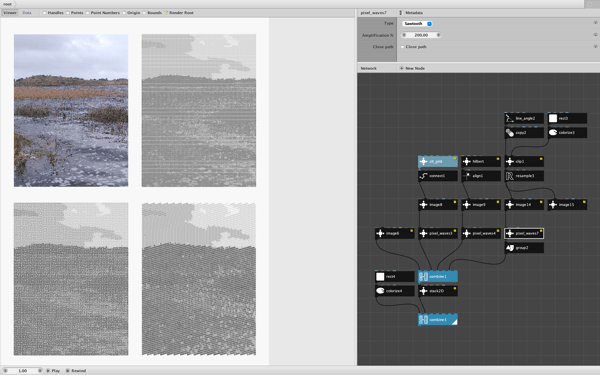Image resolution: width=600 pixels, height=375 pixels.
Task: Click the frame number 1.00 field
Action: point(23,371)
